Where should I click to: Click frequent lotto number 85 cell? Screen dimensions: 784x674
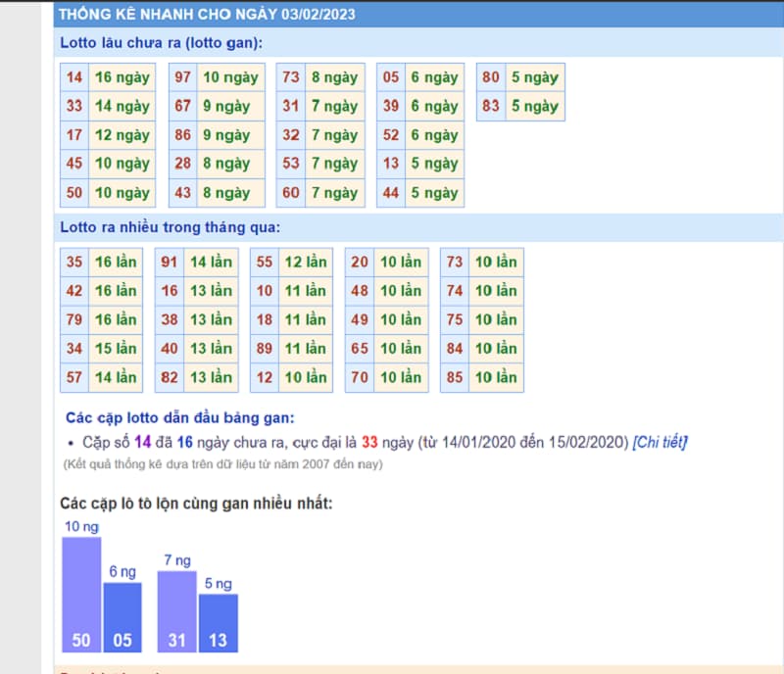(x=455, y=377)
